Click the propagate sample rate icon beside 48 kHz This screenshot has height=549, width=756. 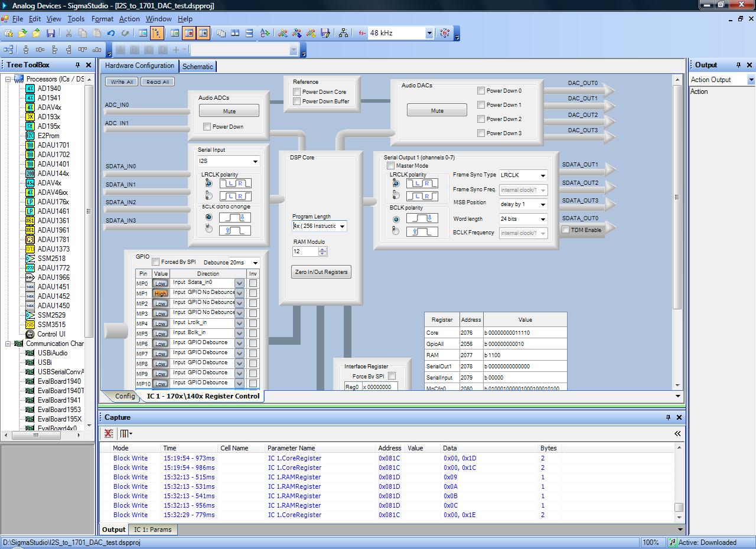point(445,34)
